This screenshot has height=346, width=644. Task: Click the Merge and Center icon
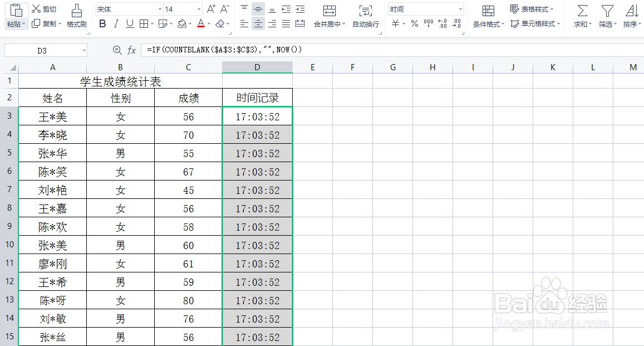330,11
